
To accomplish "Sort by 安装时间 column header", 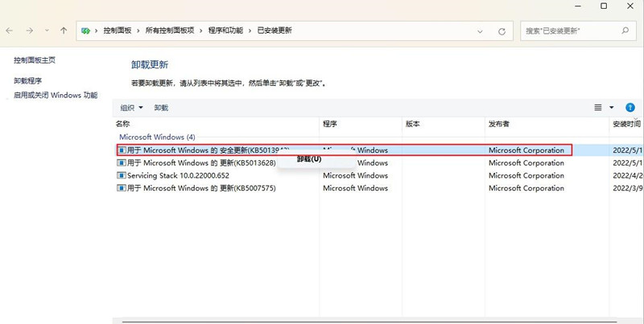I will [626, 124].
